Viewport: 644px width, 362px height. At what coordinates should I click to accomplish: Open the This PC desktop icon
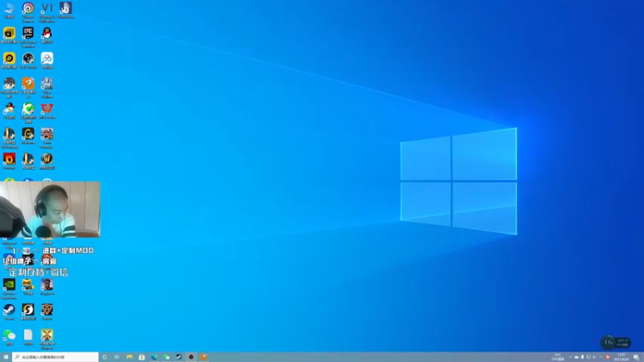tap(9, 10)
